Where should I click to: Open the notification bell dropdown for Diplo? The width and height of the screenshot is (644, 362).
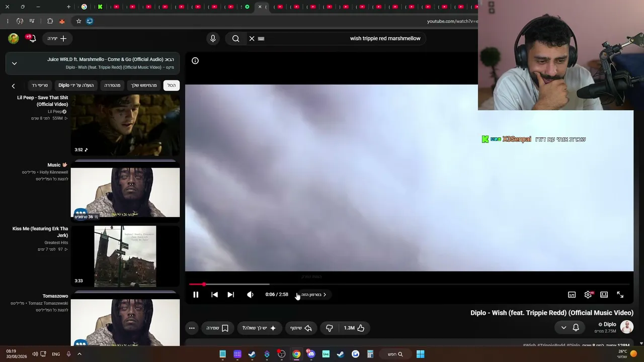[570, 328]
